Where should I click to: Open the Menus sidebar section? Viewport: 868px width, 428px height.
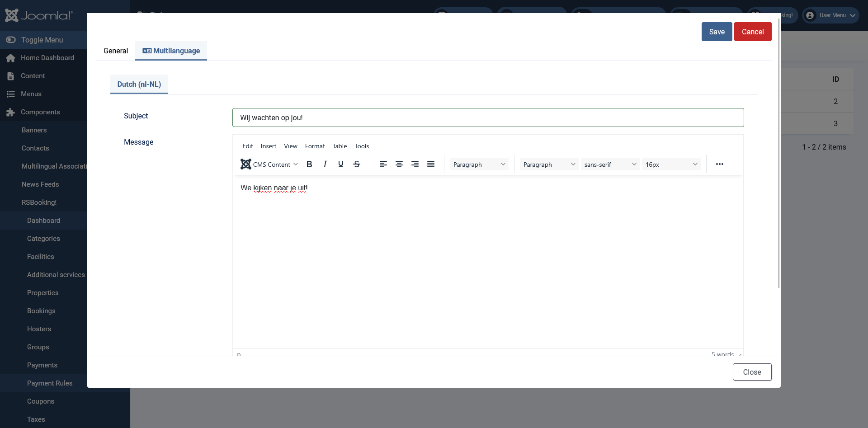point(43,94)
